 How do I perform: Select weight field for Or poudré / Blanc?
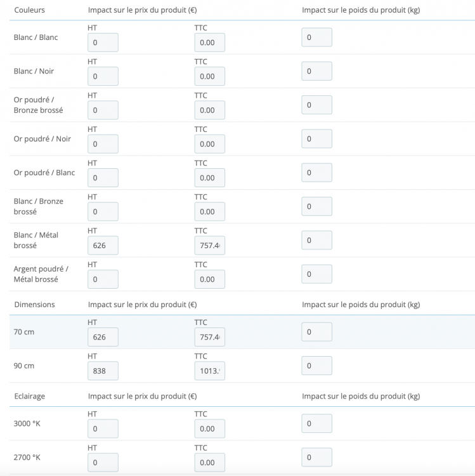[316, 173]
